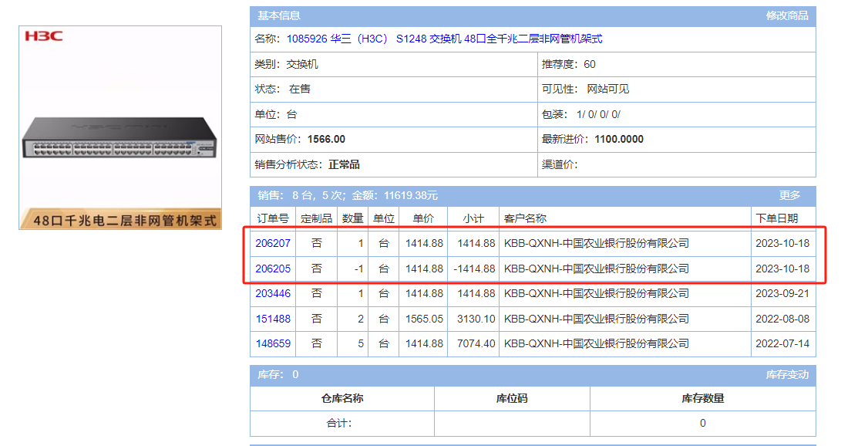Open order number 203446
Image resolution: width=868 pixels, height=446 pixels.
point(273,294)
